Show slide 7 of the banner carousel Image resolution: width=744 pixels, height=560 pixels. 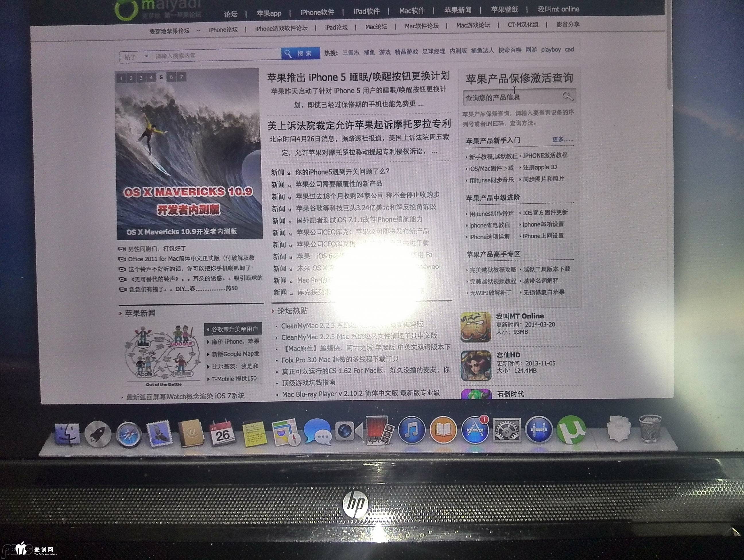[x=181, y=77]
